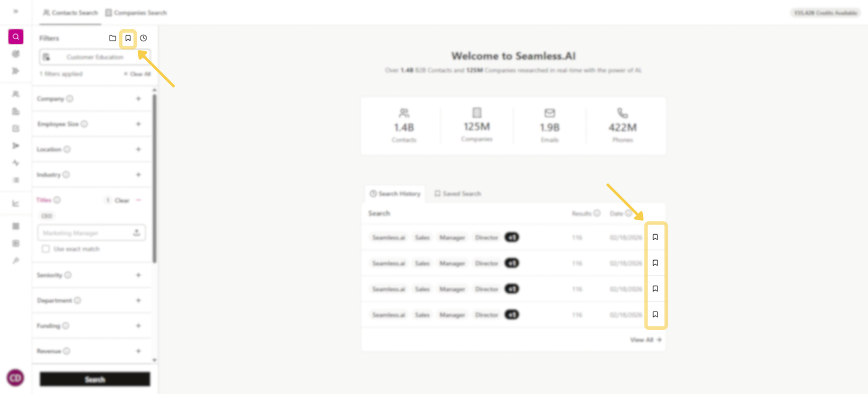868x394 pixels.
Task: Click the black Search button
Action: [x=95, y=379]
